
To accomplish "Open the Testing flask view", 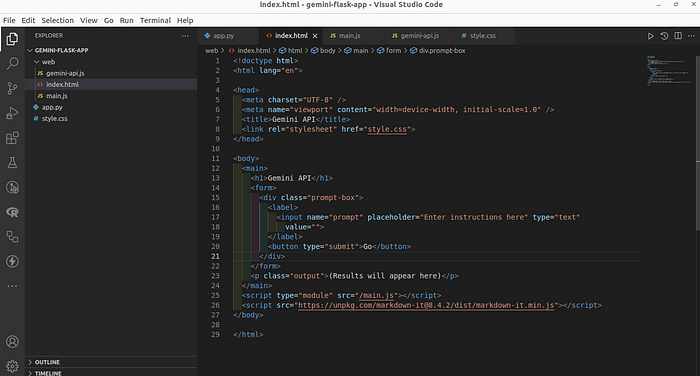I will tap(12, 163).
